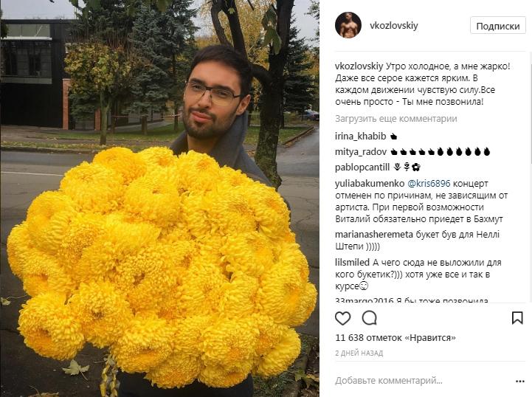This screenshot has width=532, height=397.
Task: Open vkozlovskiy profile avatar picture
Action: pyautogui.click(x=348, y=25)
